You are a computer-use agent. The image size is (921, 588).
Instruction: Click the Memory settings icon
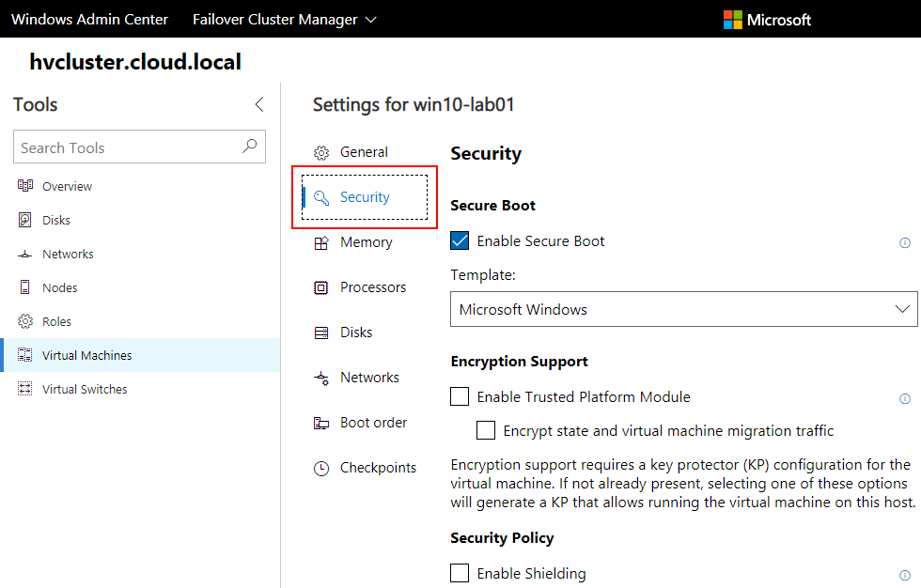pos(321,242)
